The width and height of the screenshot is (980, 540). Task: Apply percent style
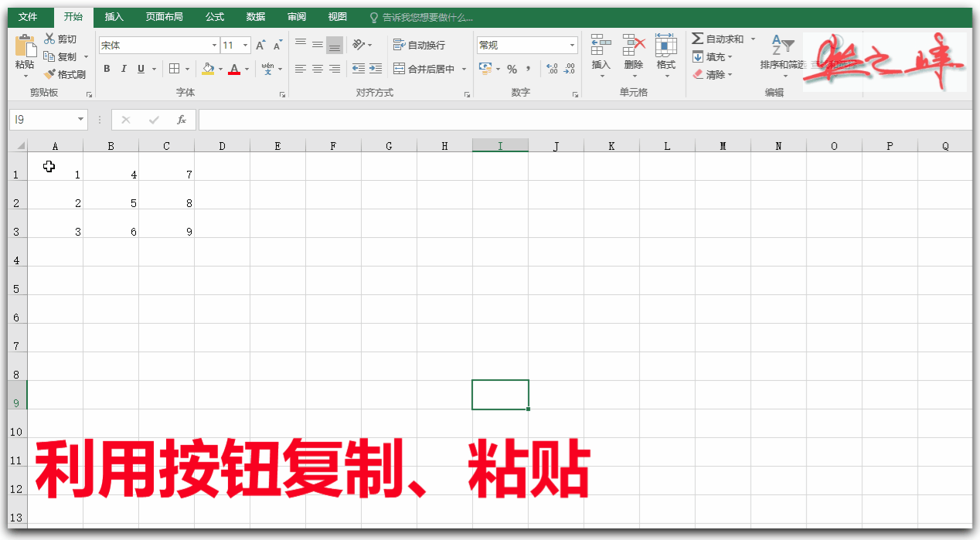[512, 69]
